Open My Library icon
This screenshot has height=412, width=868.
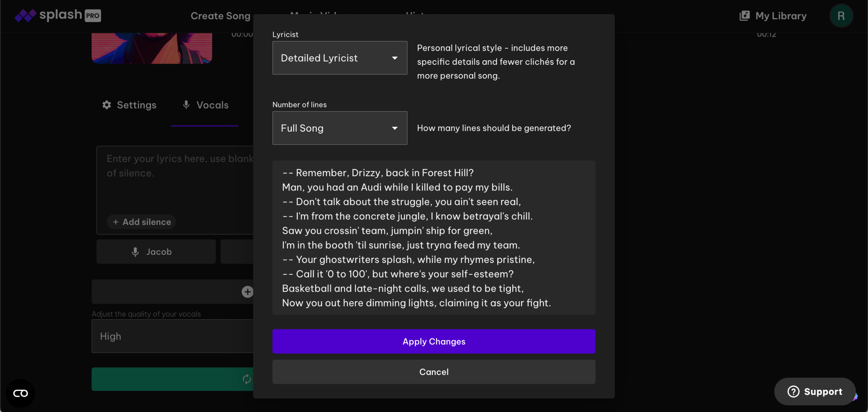click(745, 16)
